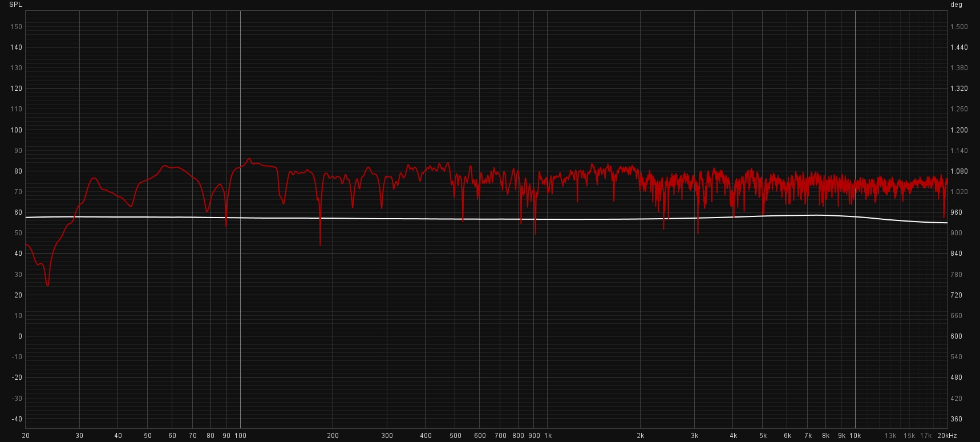
Task: Select the 540 phase axis value
Action: pyautogui.click(x=956, y=357)
